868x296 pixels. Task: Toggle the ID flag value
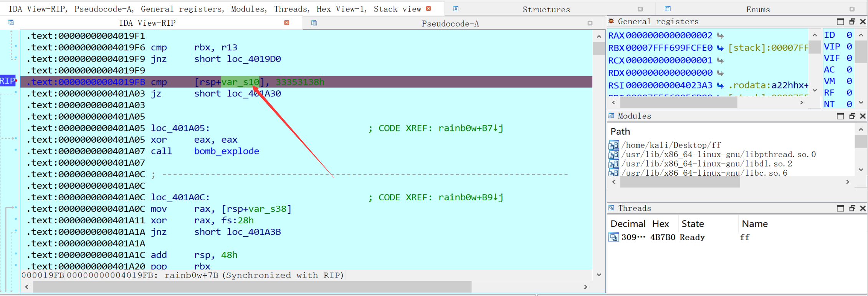tap(849, 35)
